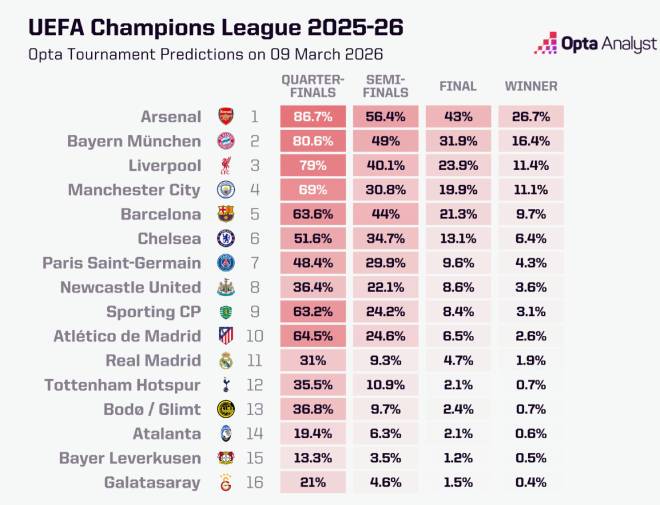660x505 pixels.
Task: Click the Winner column header
Action: pos(531,86)
